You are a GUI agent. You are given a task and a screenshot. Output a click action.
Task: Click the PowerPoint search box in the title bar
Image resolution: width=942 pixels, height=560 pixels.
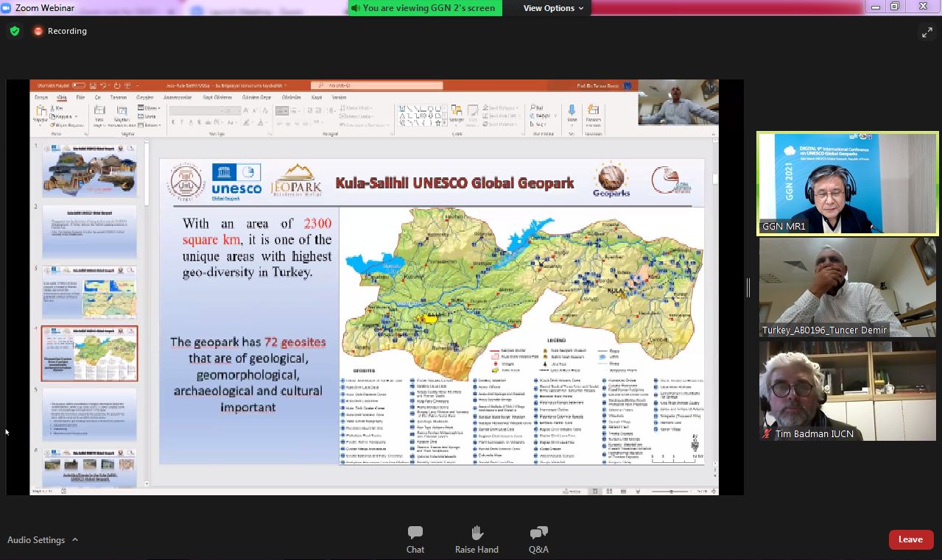coord(376,86)
